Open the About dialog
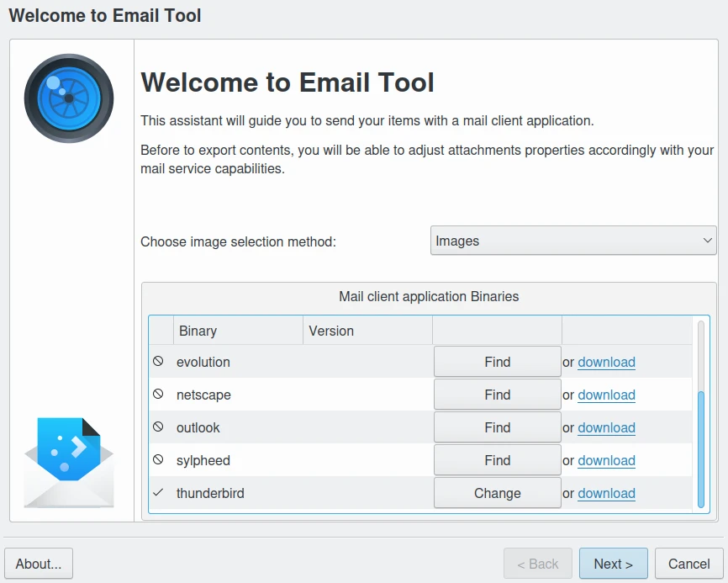The width and height of the screenshot is (728, 583). click(x=39, y=564)
